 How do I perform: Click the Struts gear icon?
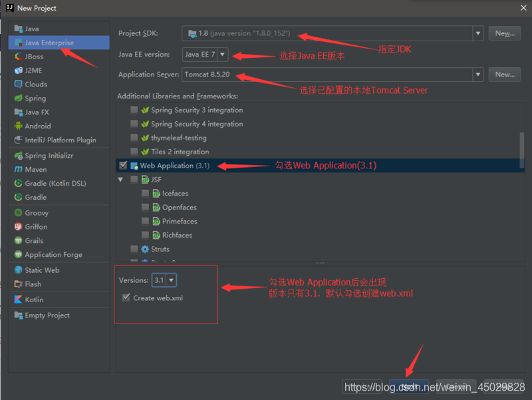coord(145,249)
